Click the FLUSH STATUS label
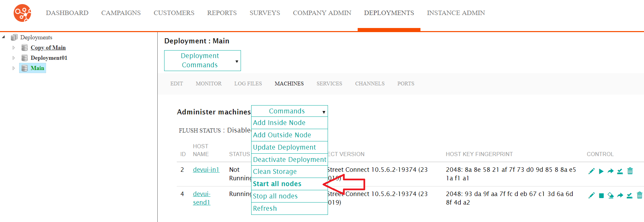 pos(200,130)
